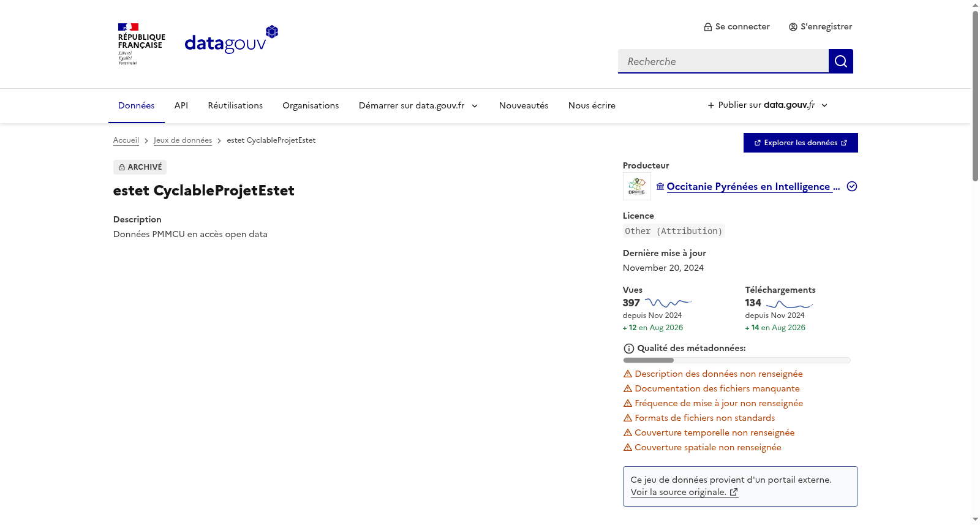Open the Données tab
The height and width of the screenshot is (525, 980).
(137, 105)
